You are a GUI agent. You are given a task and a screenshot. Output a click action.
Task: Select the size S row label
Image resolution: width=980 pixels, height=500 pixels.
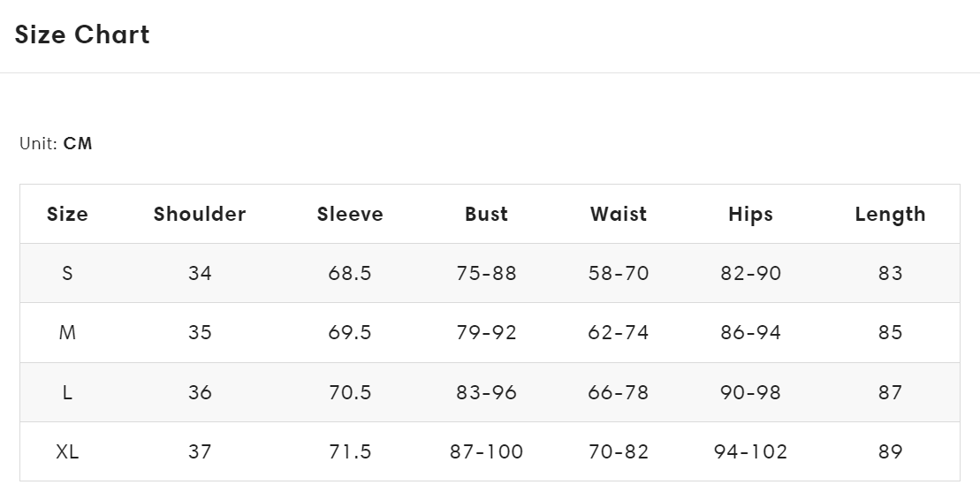[x=67, y=274]
